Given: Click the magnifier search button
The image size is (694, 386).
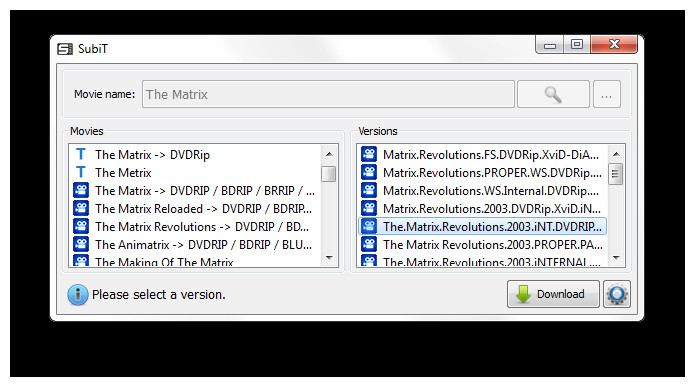Looking at the screenshot, I should tap(553, 94).
